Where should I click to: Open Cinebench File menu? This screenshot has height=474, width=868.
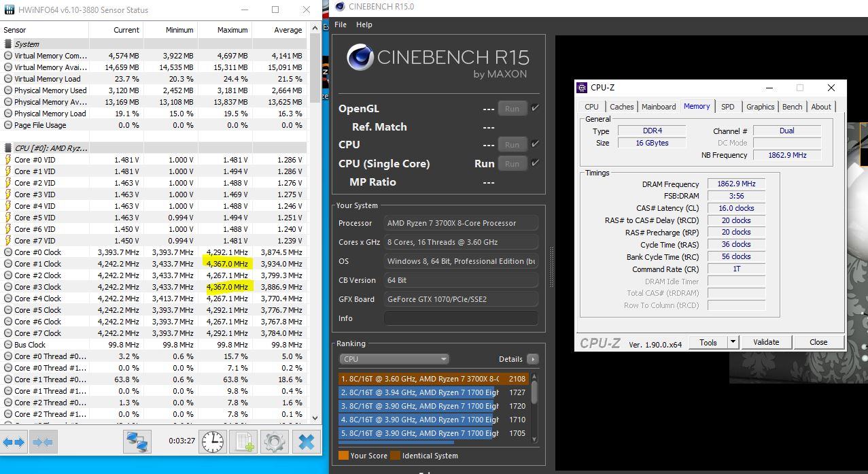(341, 24)
